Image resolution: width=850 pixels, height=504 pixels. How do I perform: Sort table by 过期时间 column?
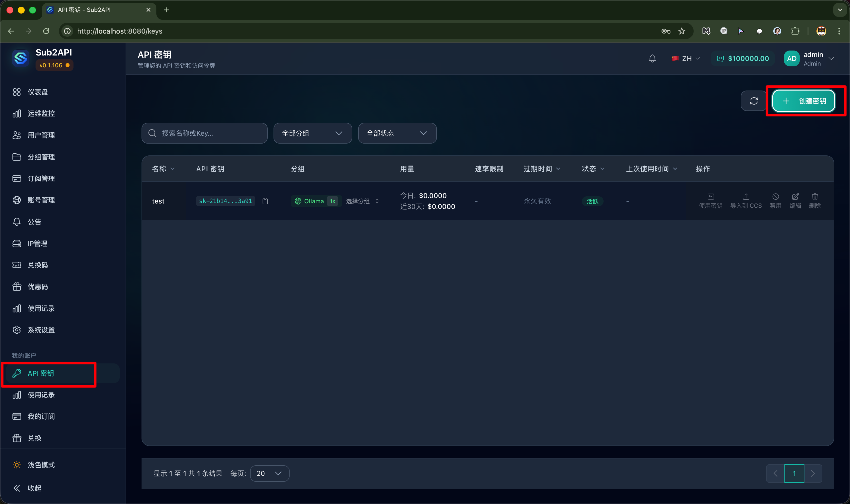click(542, 169)
